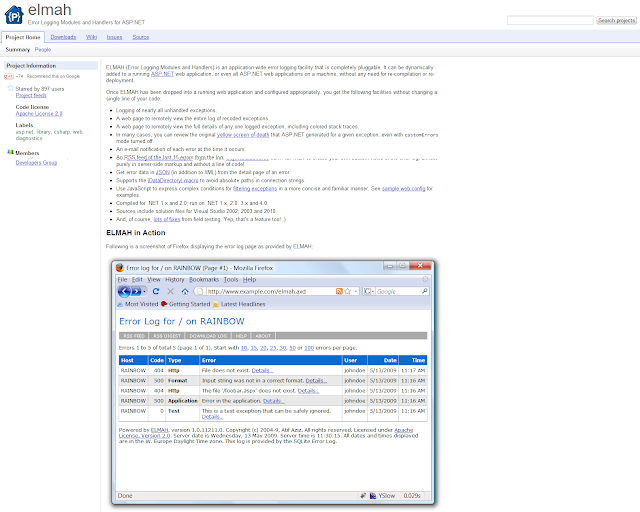Open the Developers Group link
640x512 pixels.
pos(36,163)
